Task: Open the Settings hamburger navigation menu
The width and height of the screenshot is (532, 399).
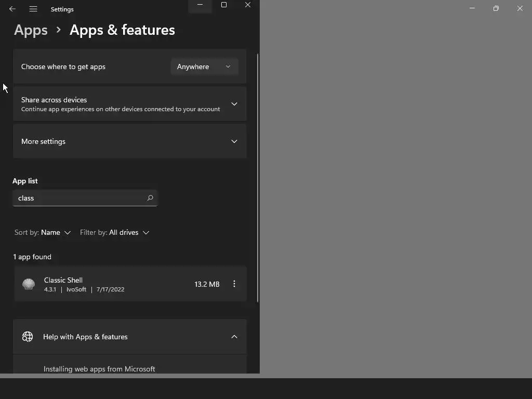Action: click(33, 9)
